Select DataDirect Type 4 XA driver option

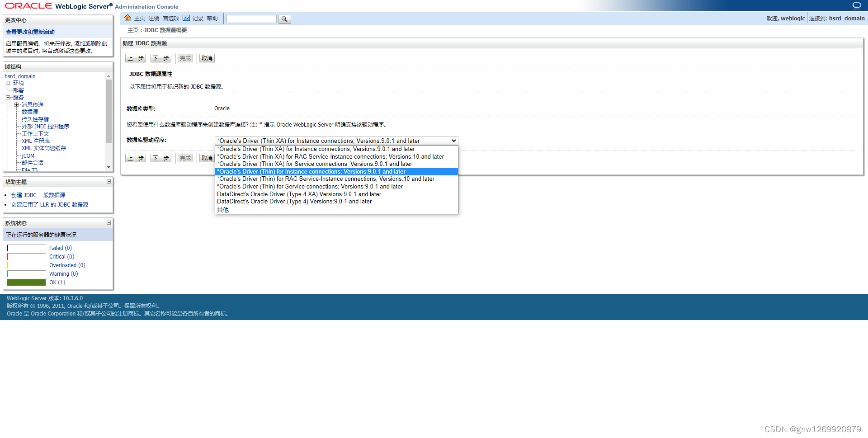pos(336,194)
